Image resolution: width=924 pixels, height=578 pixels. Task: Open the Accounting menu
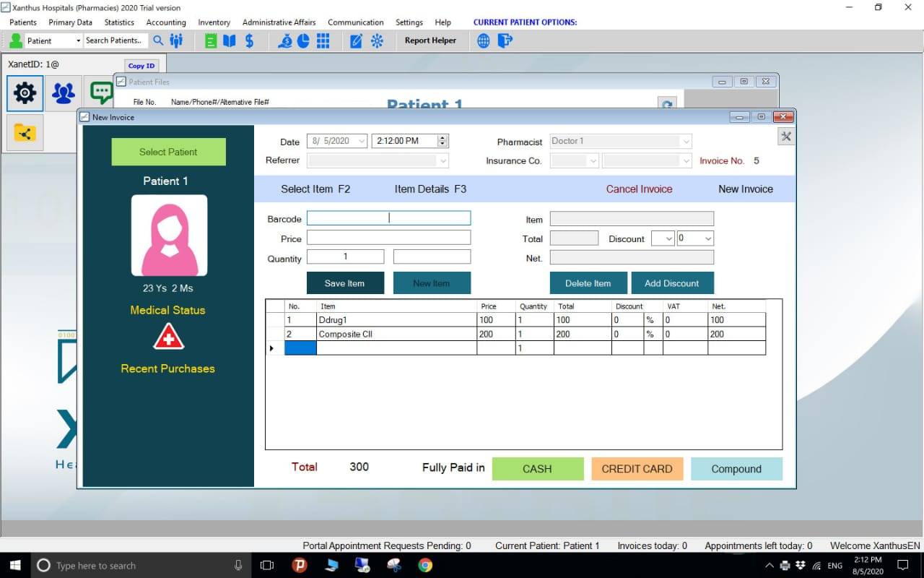click(x=166, y=22)
